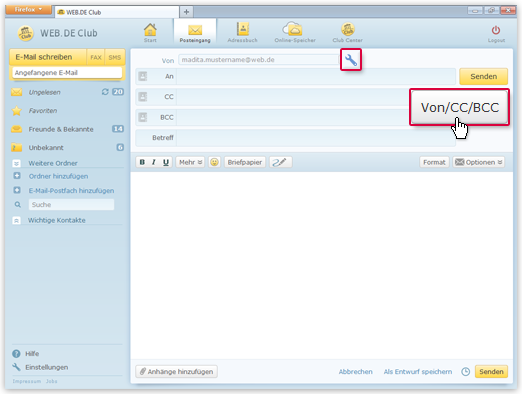The height and width of the screenshot is (394, 522).
Task: Click the E-Mail schreiben button
Action: [x=48, y=57]
